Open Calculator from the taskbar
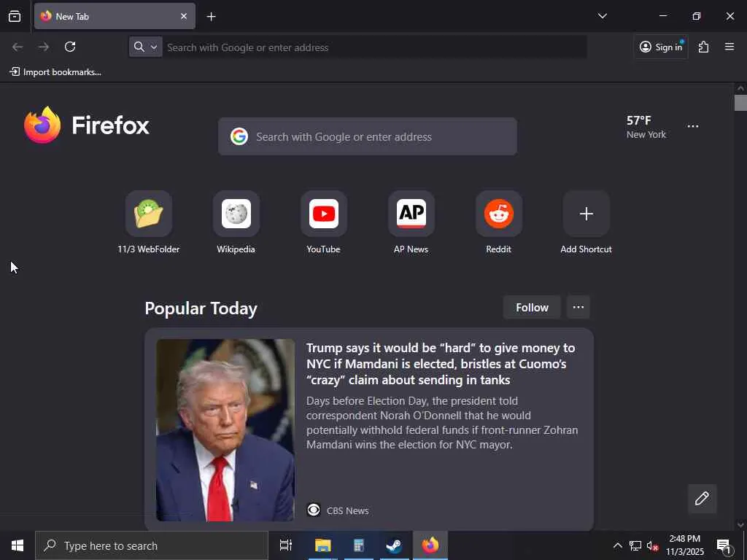The width and height of the screenshot is (747, 560). pos(359,545)
